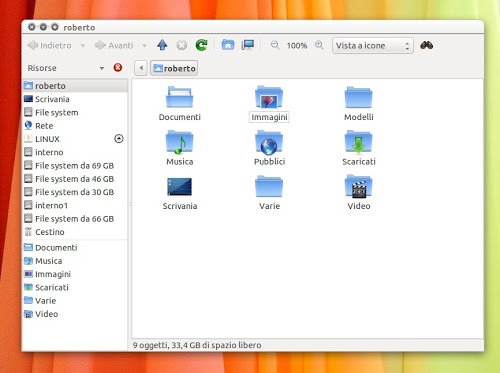Select the Scaricati folder icon
500x373 pixels.
(358, 142)
